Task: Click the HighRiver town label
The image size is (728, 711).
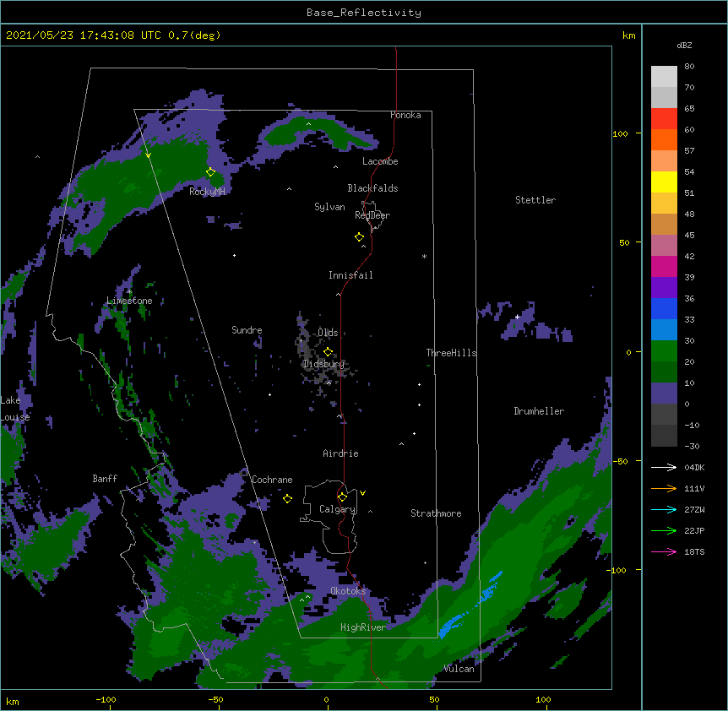Action: point(363,627)
